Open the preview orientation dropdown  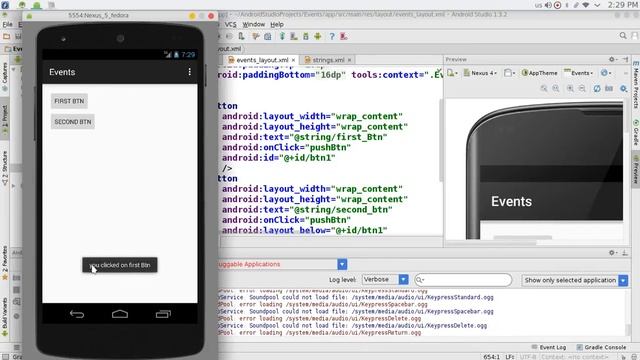(509, 73)
